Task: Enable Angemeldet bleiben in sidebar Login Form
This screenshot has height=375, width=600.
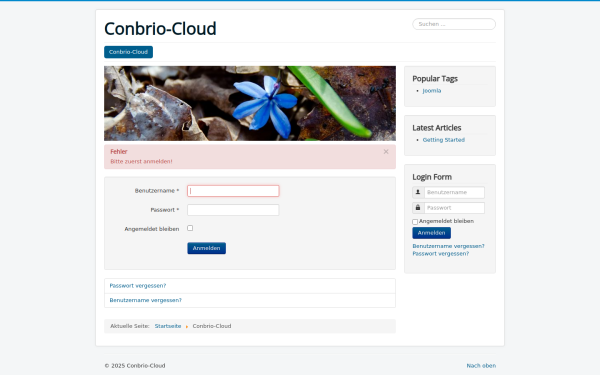Action: (415, 222)
